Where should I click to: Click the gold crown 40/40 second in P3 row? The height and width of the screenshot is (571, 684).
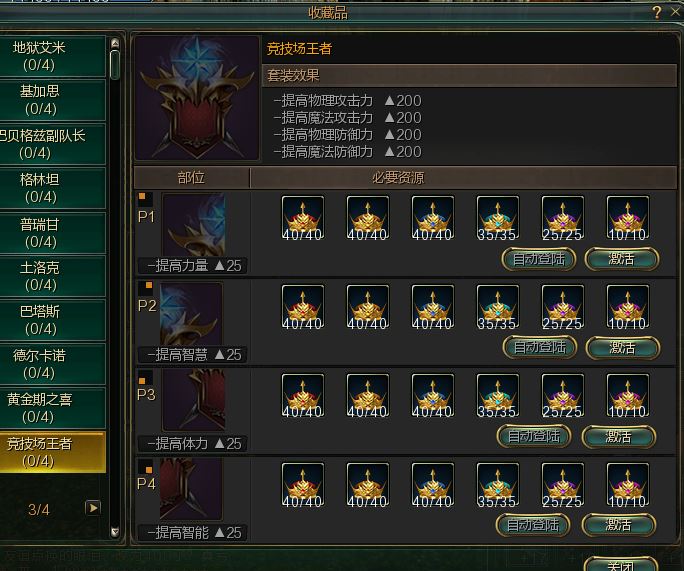click(x=368, y=395)
